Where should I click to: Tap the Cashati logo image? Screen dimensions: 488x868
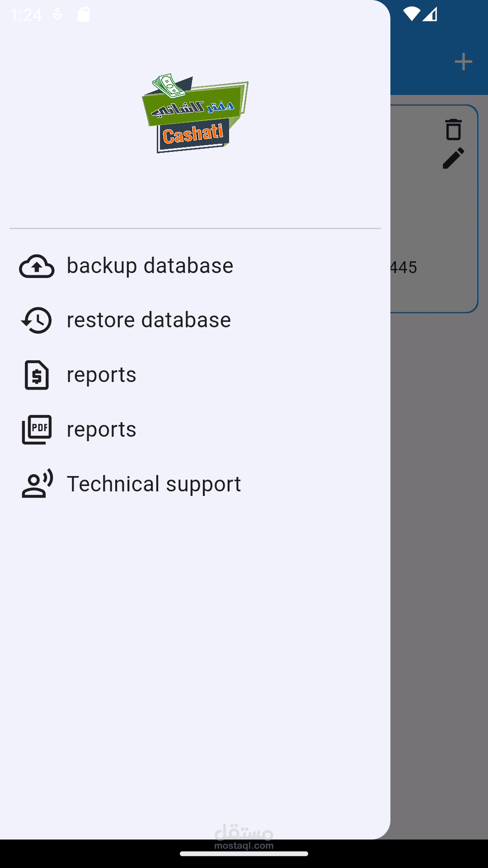pyautogui.click(x=195, y=113)
